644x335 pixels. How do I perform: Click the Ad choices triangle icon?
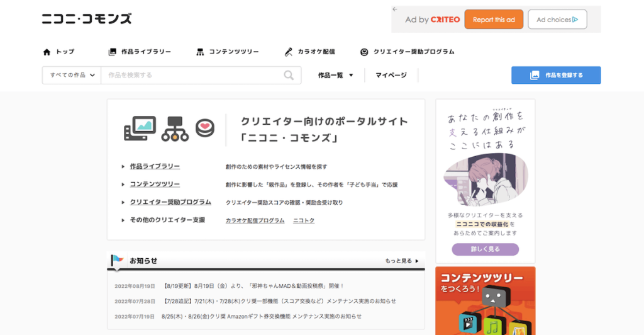(575, 20)
